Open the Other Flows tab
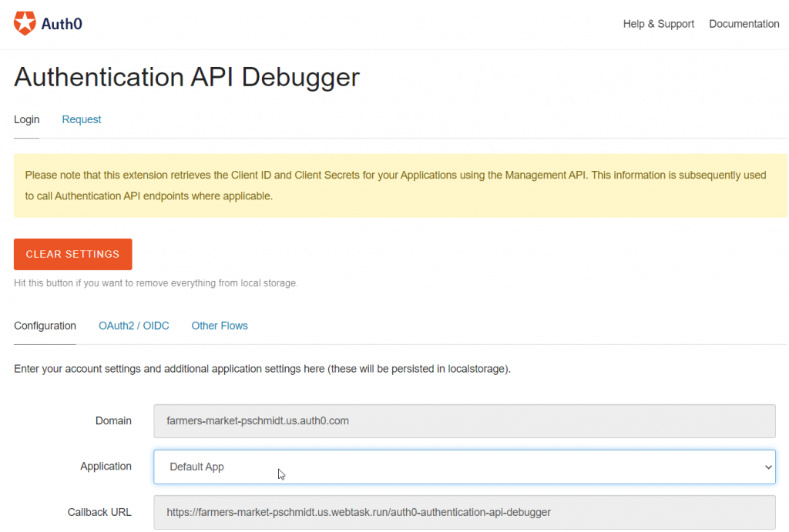 pos(219,326)
